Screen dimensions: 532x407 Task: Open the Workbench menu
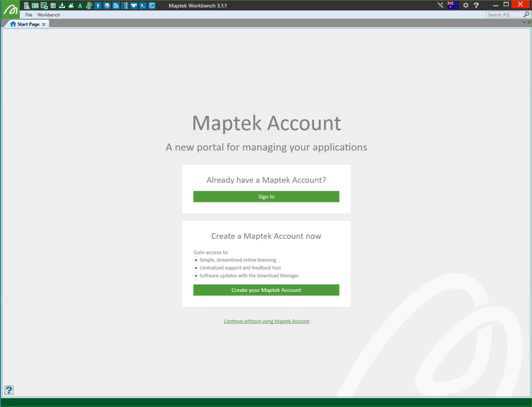(49, 15)
